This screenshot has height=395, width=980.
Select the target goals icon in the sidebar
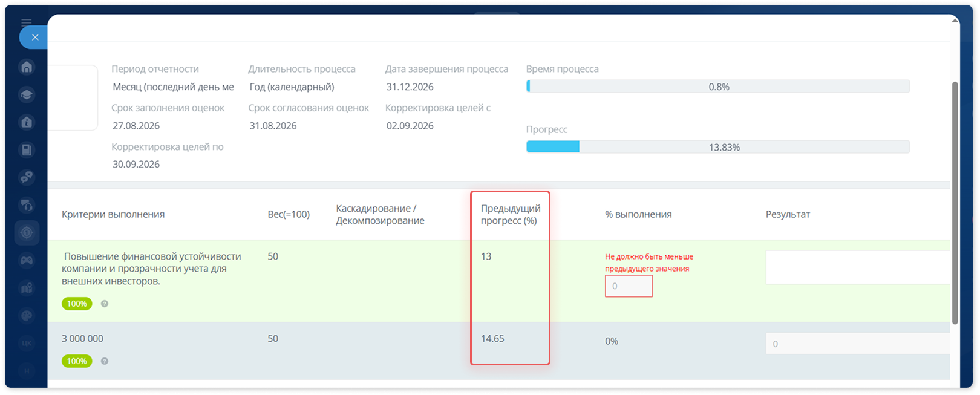(27, 232)
